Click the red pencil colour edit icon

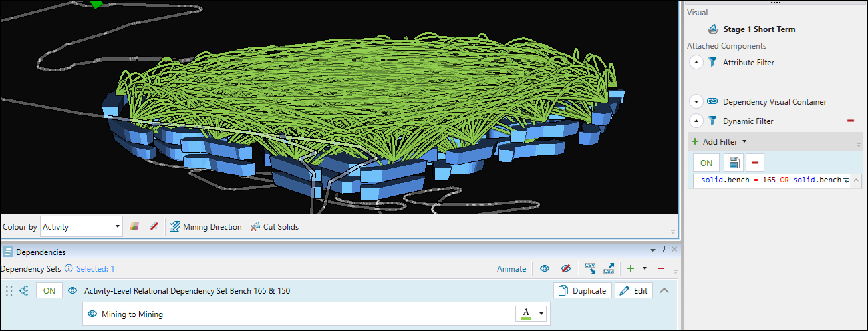[x=154, y=226]
